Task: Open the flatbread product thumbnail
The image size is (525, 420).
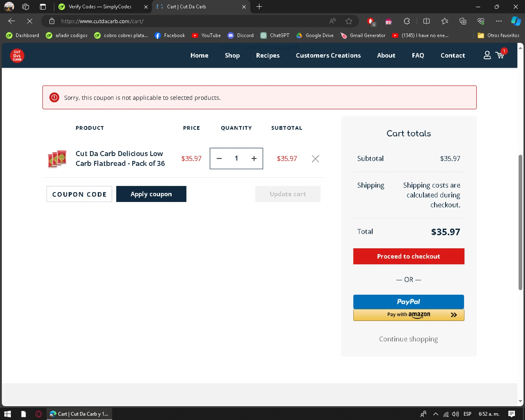Action: click(x=57, y=159)
